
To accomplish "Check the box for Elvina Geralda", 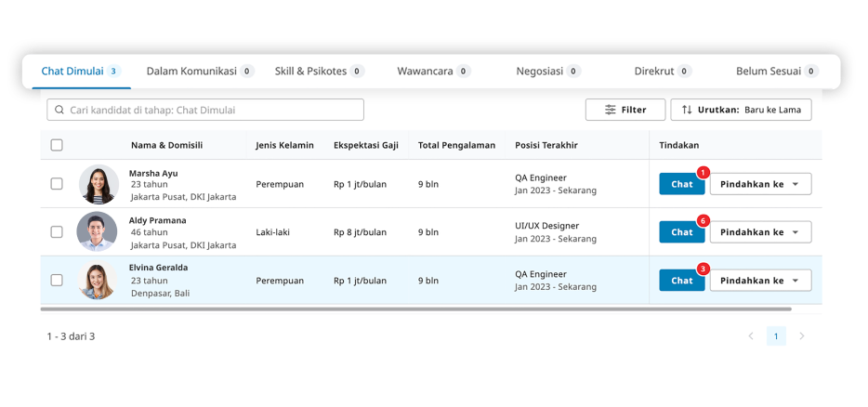I will click(57, 280).
